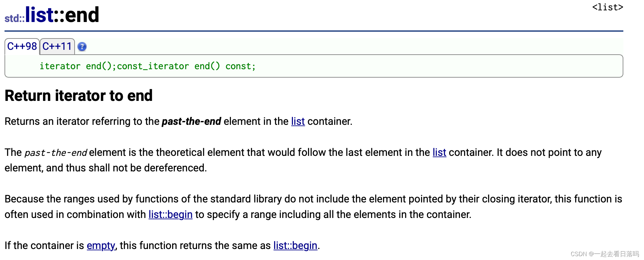Open list link before 'container. It does not'
Image resolution: width=644 pixels, height=260 pixels.
click(x=439, y=152)
